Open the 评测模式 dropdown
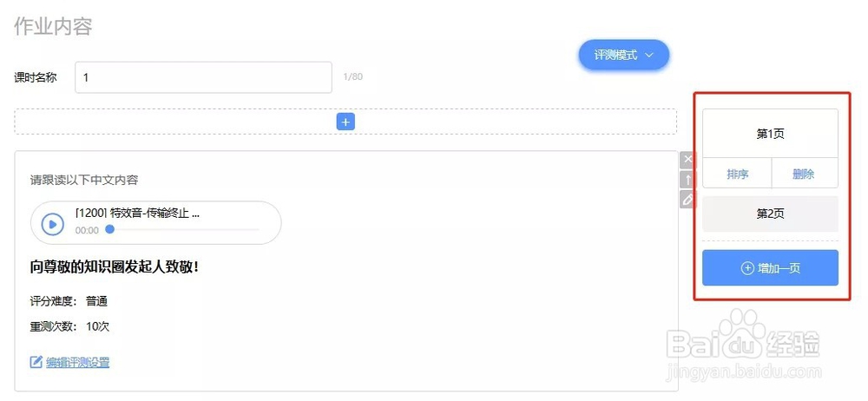The width and height of the screenshot is (868, 401). (x=623, y=55)
